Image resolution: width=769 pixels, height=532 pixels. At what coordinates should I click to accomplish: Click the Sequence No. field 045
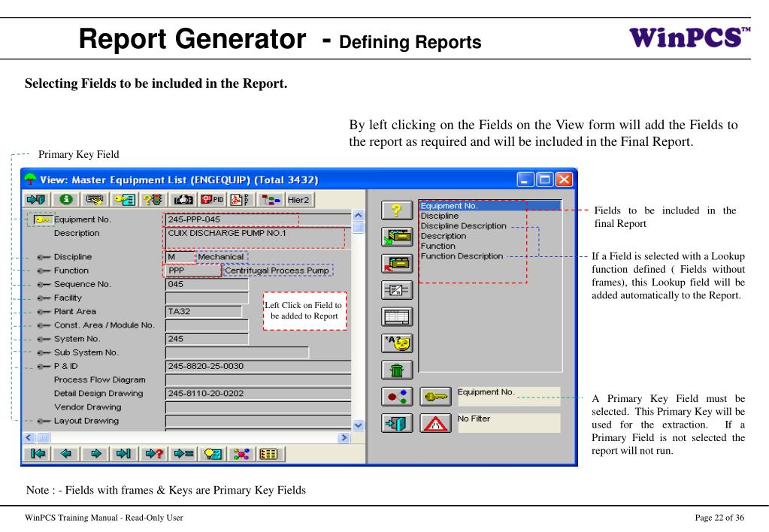pyautogui.click(x=207, y=284)
